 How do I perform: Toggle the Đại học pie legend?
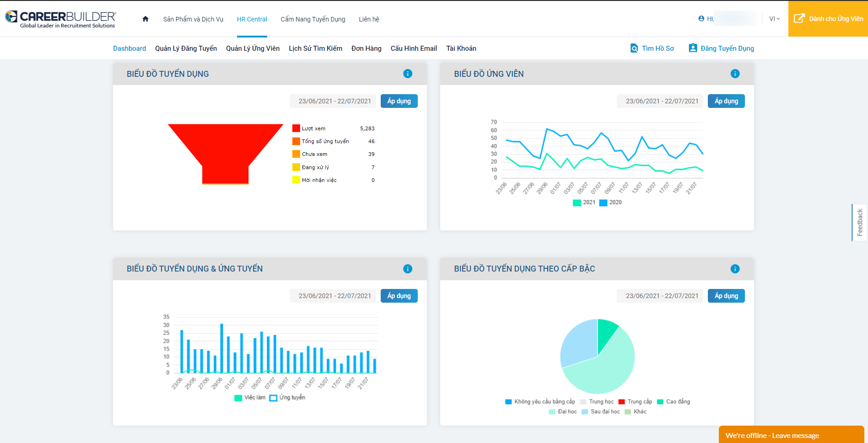(563, 412)
